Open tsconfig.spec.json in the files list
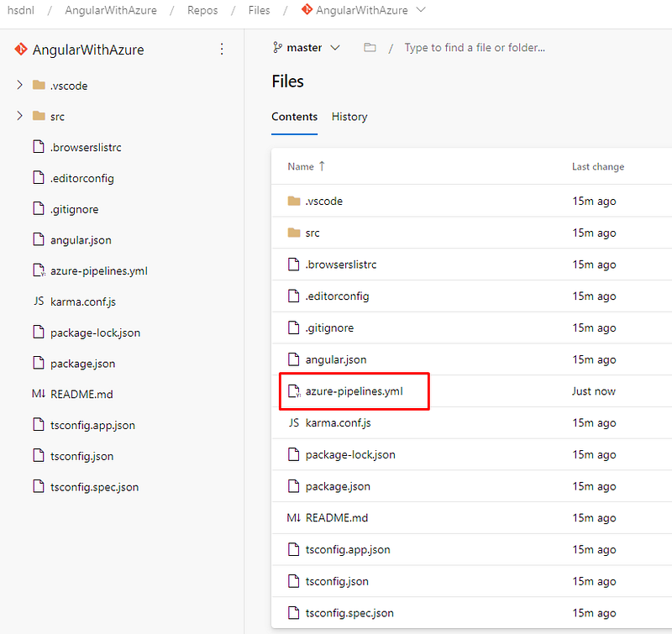The image size is (672, 634). pyautogui.click(x=349, y=613)
